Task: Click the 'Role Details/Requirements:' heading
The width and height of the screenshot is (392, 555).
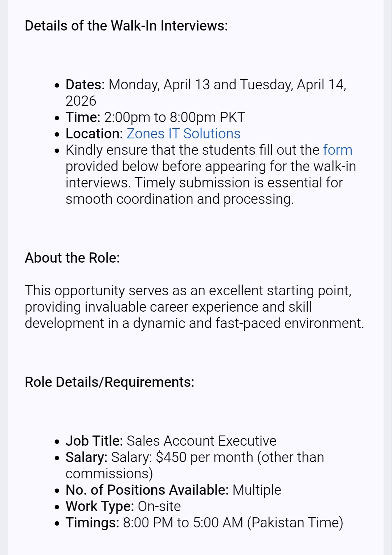Action: pos(110,382)
